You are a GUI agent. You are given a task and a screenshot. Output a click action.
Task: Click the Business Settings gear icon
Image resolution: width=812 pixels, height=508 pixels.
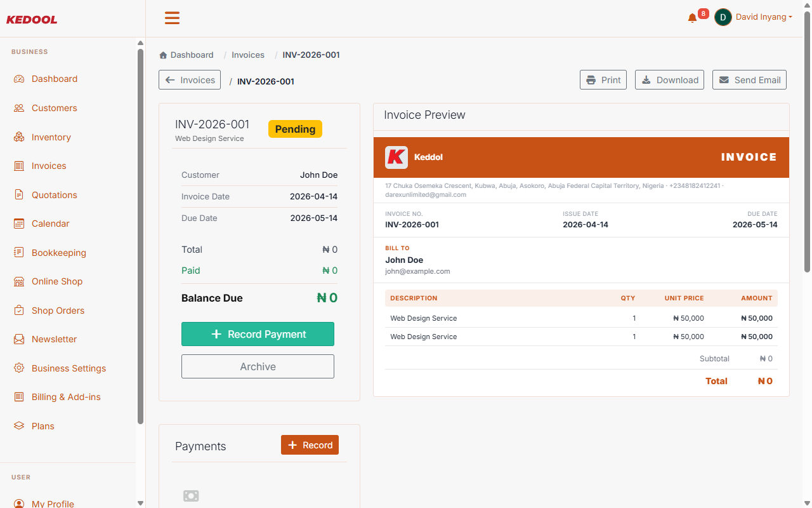coord(19,368)
